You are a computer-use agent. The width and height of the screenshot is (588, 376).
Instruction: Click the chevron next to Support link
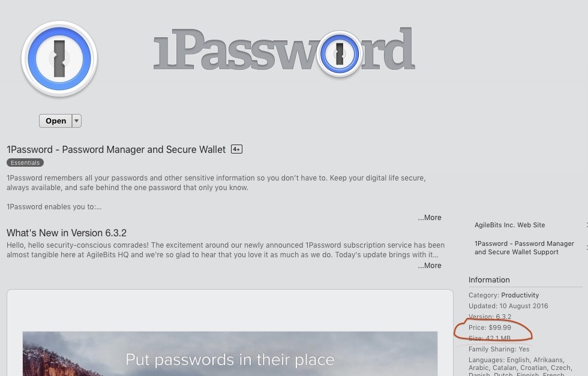click(586, 248)
